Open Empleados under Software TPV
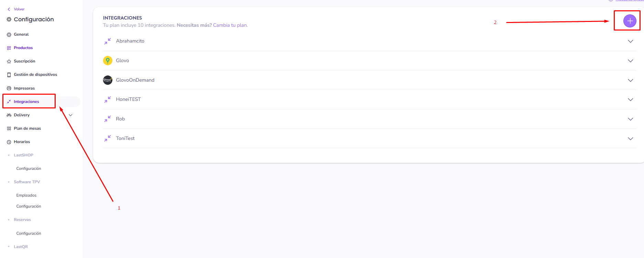 26,195
